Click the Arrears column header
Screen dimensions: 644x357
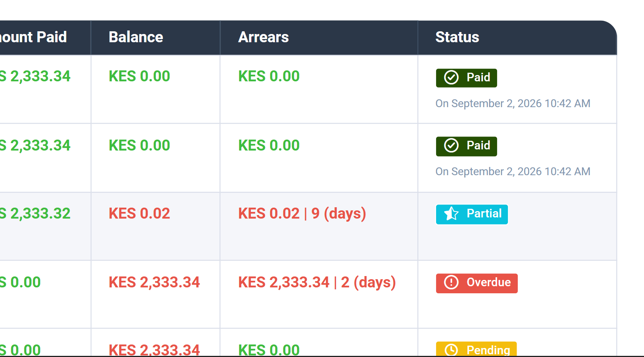click(263, 37)
